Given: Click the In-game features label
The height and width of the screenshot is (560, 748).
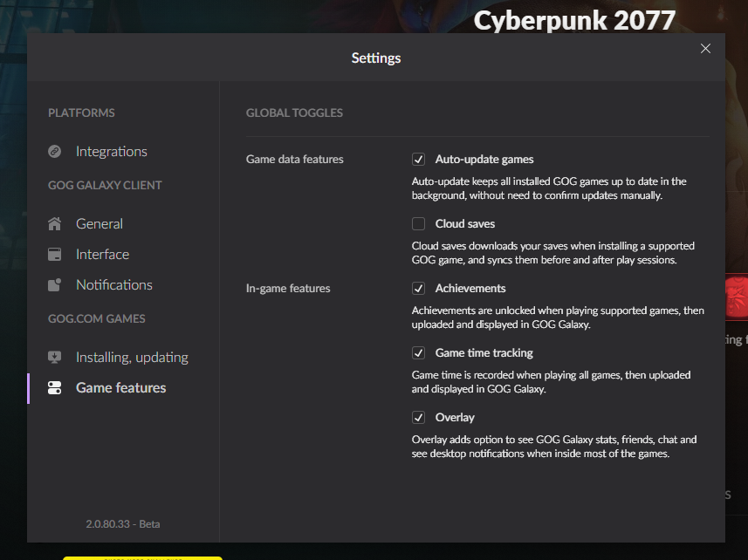Looking at the screenshot, I should tap(288, 289).
